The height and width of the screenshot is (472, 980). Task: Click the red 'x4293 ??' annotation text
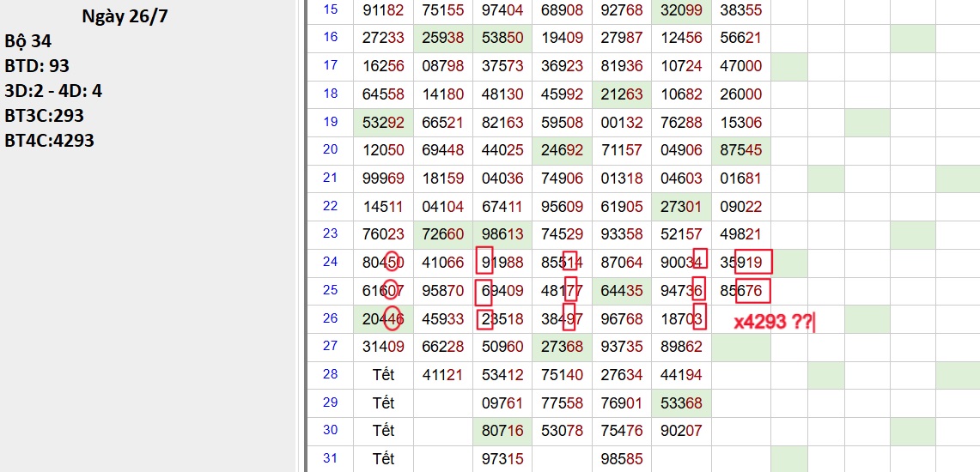coord(773,323)
